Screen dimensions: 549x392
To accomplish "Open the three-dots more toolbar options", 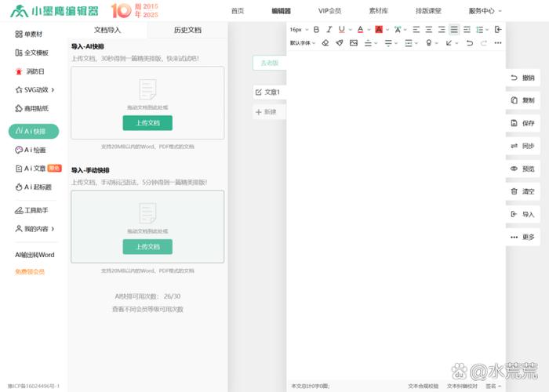I will [498, 42].
